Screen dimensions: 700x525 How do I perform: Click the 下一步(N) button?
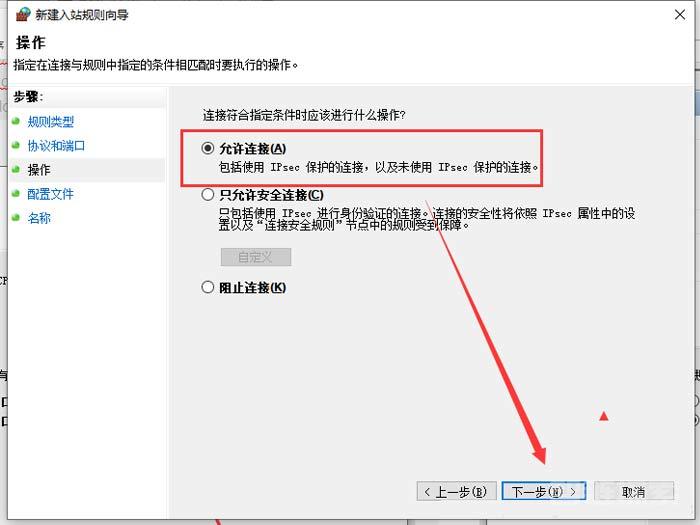coord(543,491)
